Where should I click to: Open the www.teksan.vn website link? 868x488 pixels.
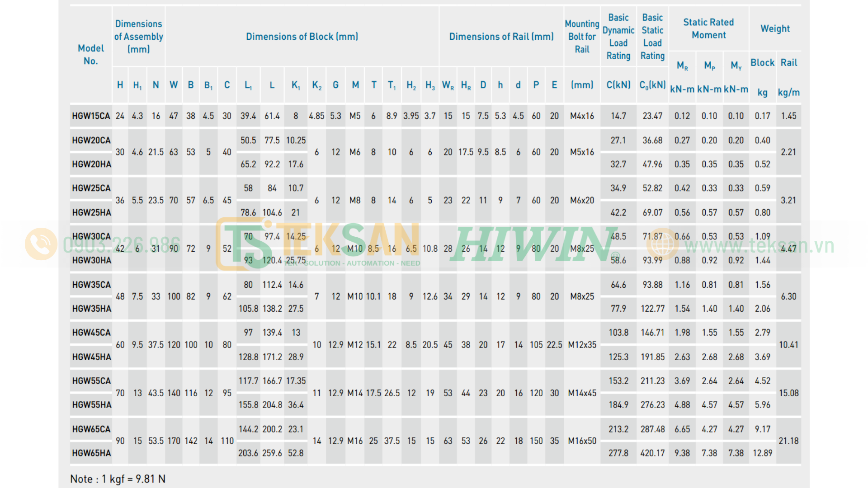(x=759, y=246)
